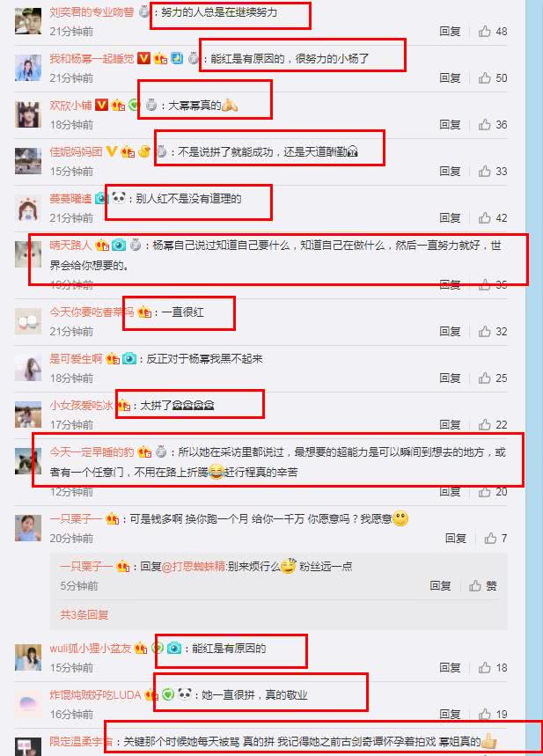Like the comment with 48 likes

coord(485,32)
